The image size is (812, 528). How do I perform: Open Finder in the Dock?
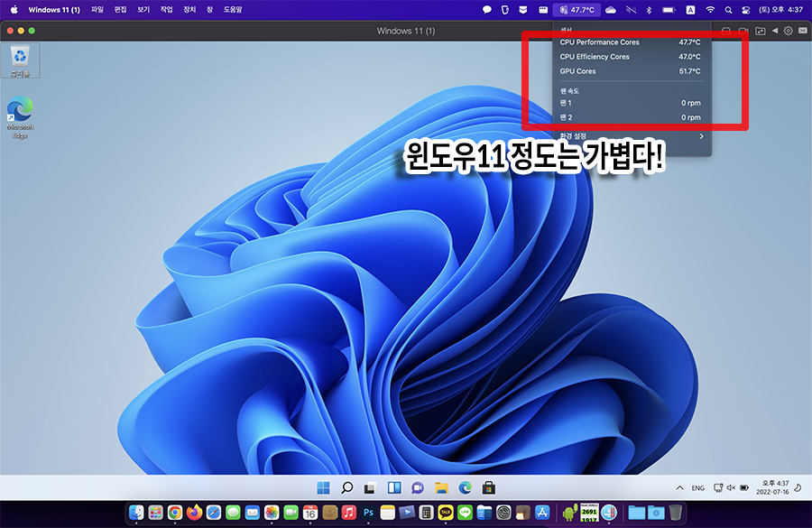coord(136,513)
